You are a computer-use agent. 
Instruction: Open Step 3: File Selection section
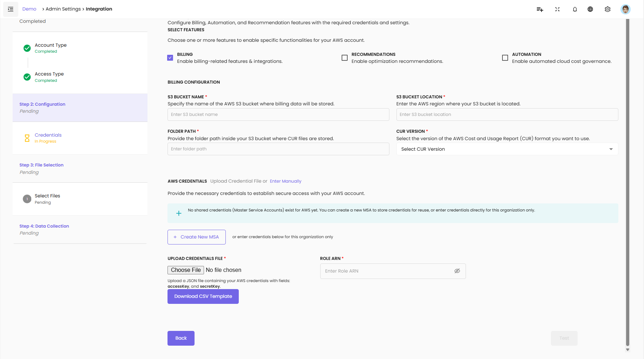41,165
